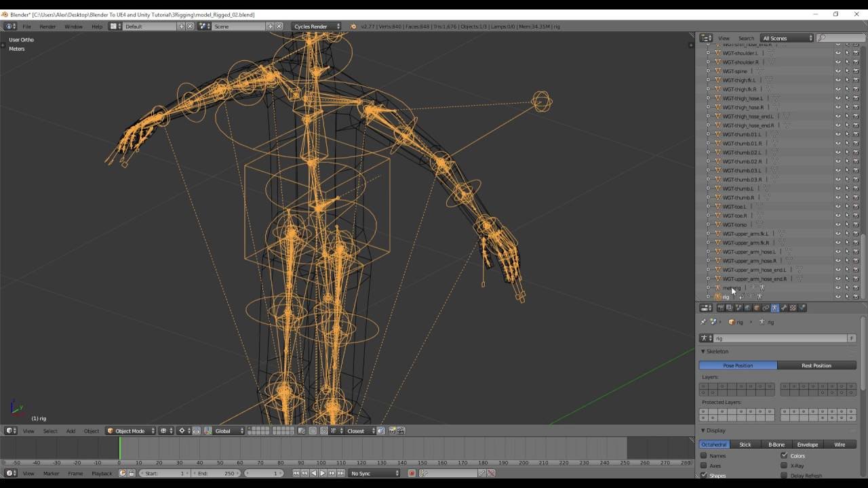Open the All Scenes outliner dropdown
Image resolution: width=868 pixels, height=488 pixels.
coord(787,38)
